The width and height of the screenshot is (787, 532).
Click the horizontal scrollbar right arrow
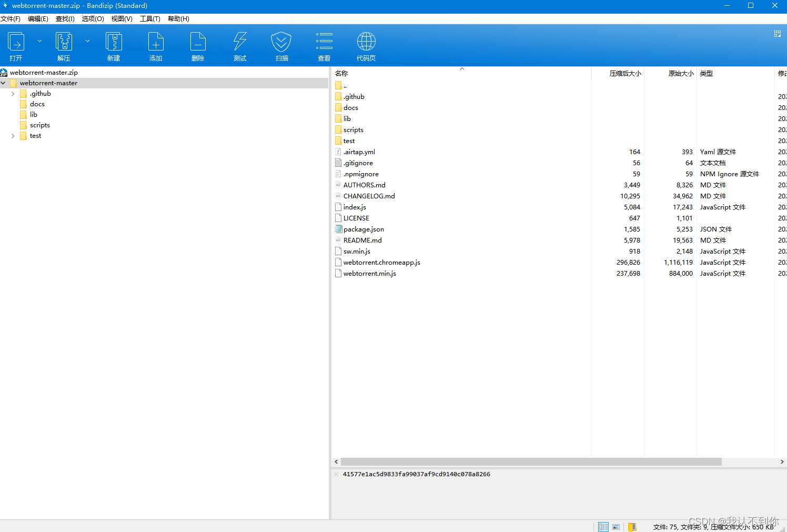(782, 462)
